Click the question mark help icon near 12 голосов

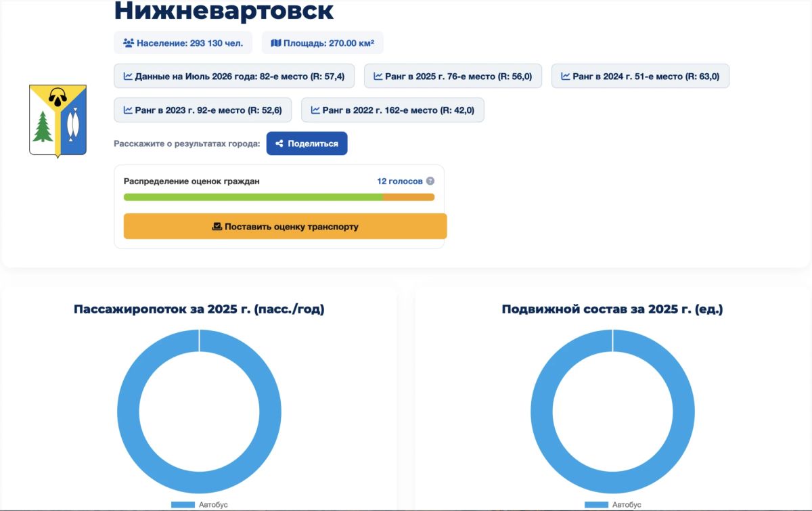coord(430,181)
